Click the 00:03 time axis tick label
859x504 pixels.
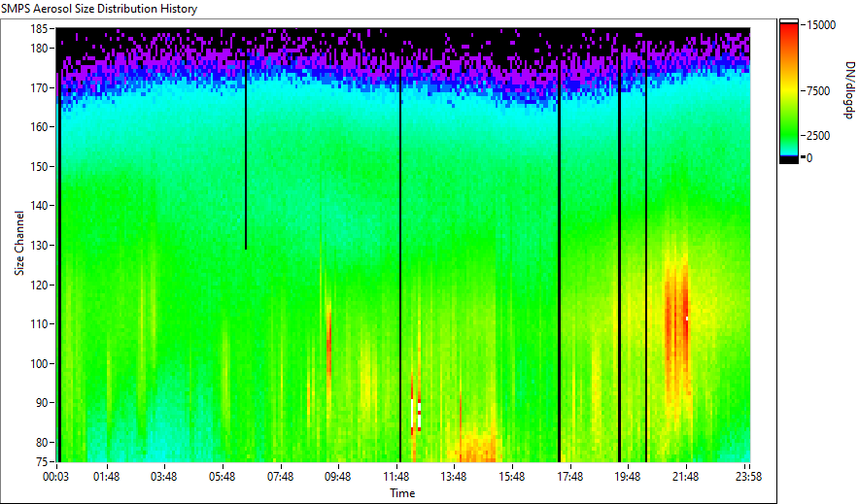56,477
